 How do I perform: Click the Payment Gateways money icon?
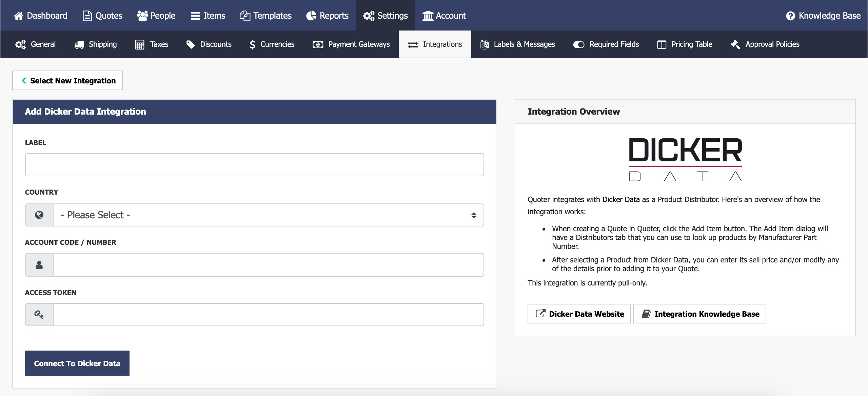[x=318, y=44]
